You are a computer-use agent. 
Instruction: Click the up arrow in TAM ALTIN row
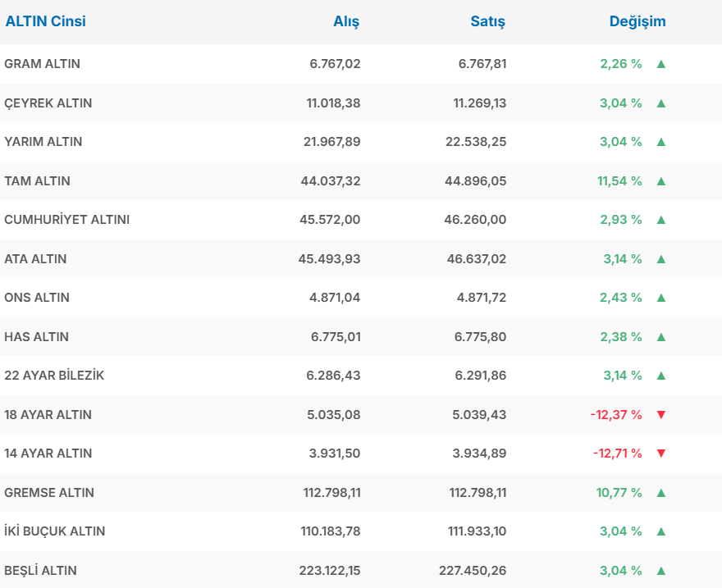661,181
